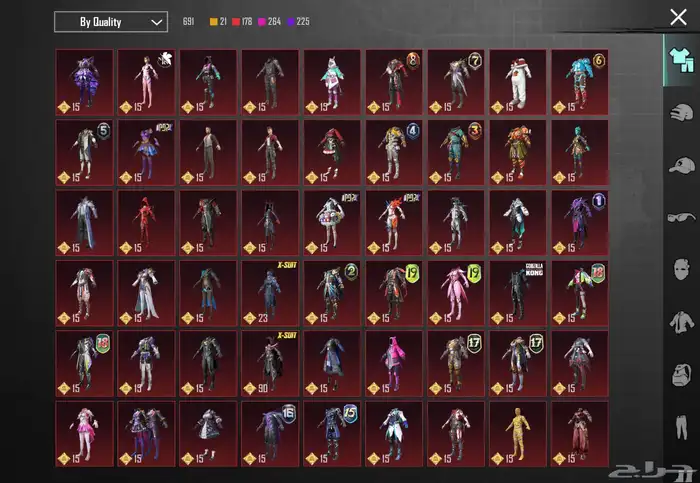The height and width of the screenshot is (483, 700).
Task: Choose the golden mummy outfit
Action: [518, 433]
